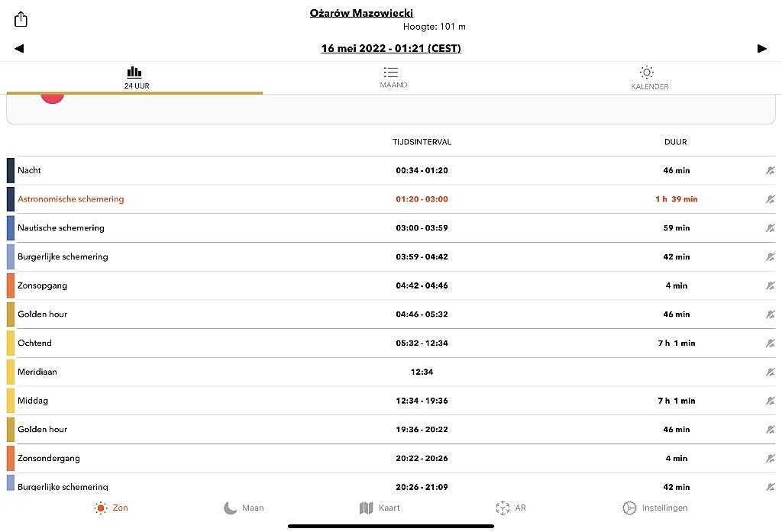Screen dimensions: 782x532
Task: Open date picker 16 mei 2022
Action: (x=390, y=49)
